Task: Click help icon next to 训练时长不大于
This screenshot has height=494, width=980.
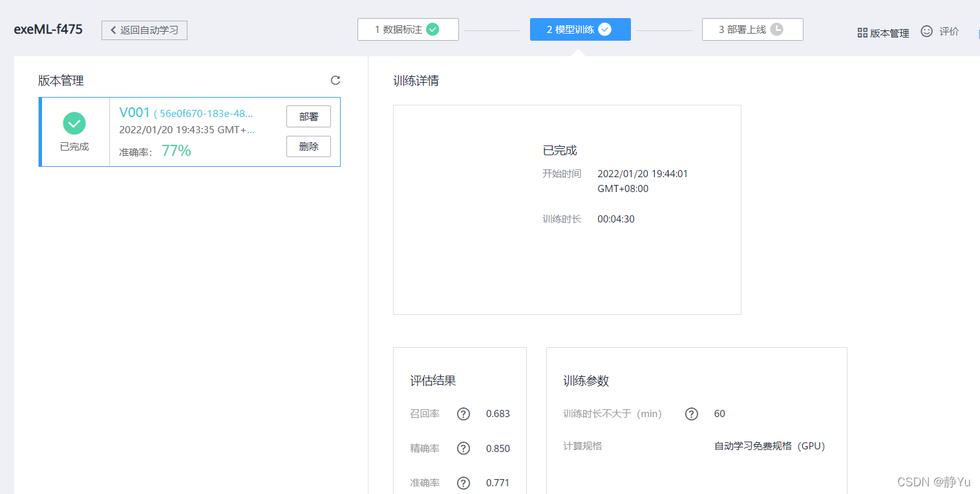Action: pos(692,414)
